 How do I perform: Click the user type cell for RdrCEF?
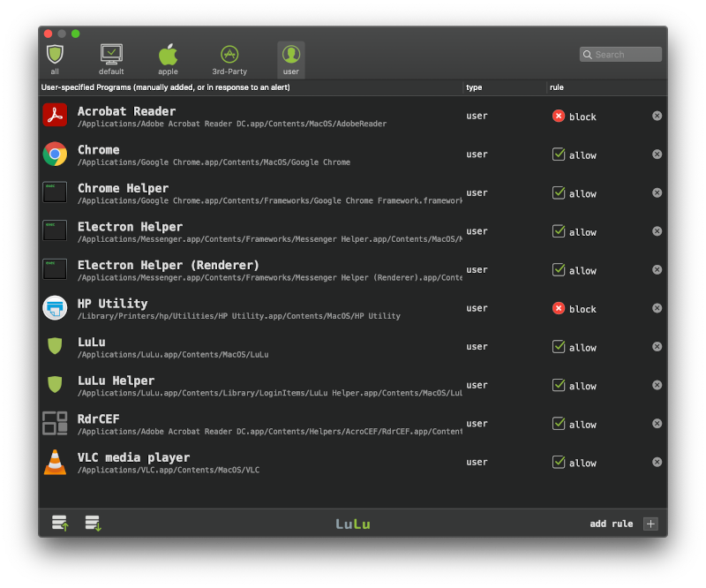477,424
